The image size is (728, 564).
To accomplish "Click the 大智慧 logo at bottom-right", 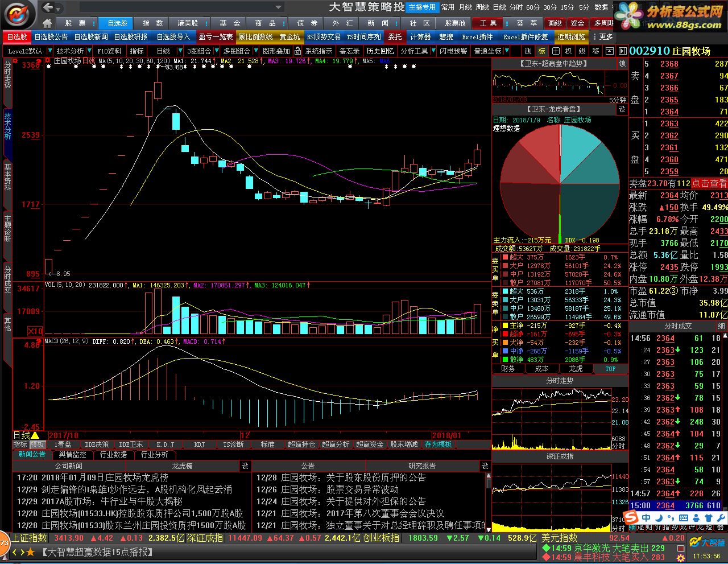I will tap(707, 542).
